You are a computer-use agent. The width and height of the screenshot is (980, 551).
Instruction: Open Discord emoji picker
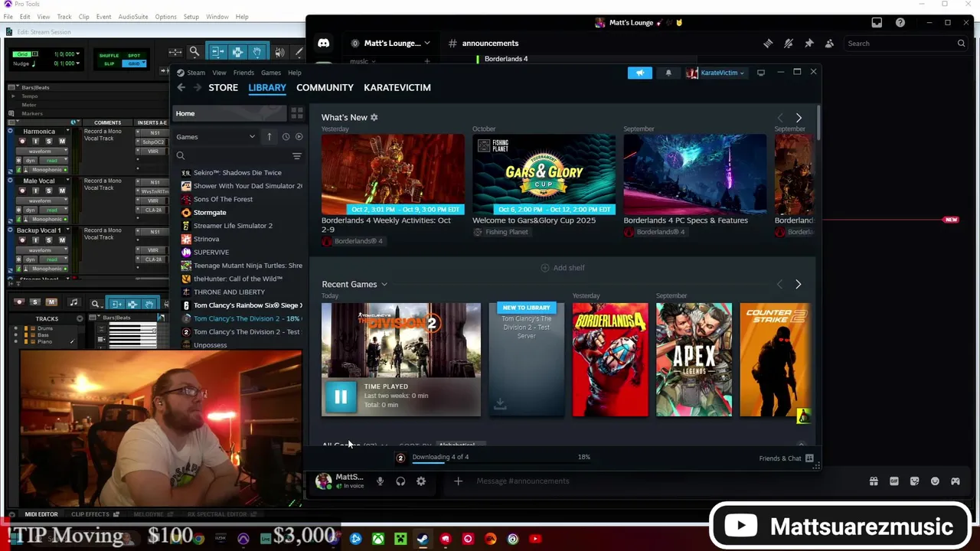coord(935,481)
